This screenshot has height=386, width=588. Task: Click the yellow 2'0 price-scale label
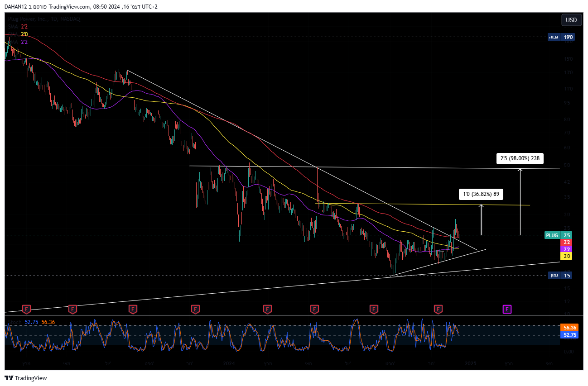(567, 256)
